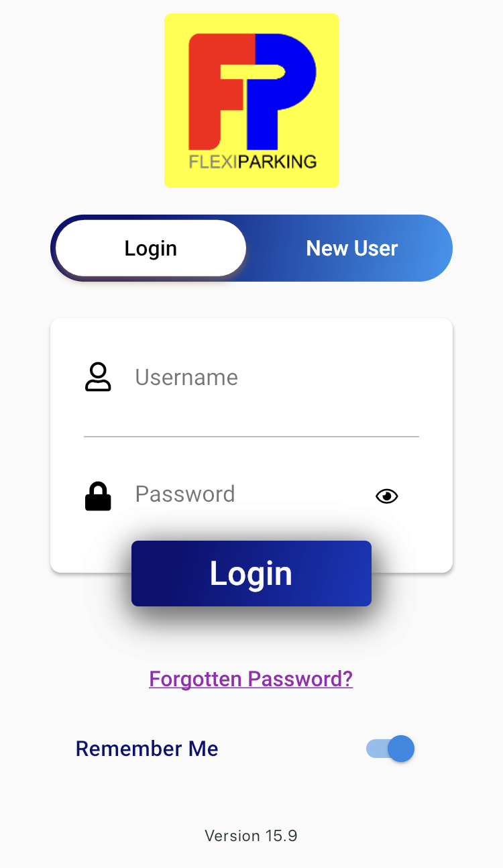This screenshot has width=503, height=868.
Task: Click the red F letter in logo
Action: [x=205, y=94]
